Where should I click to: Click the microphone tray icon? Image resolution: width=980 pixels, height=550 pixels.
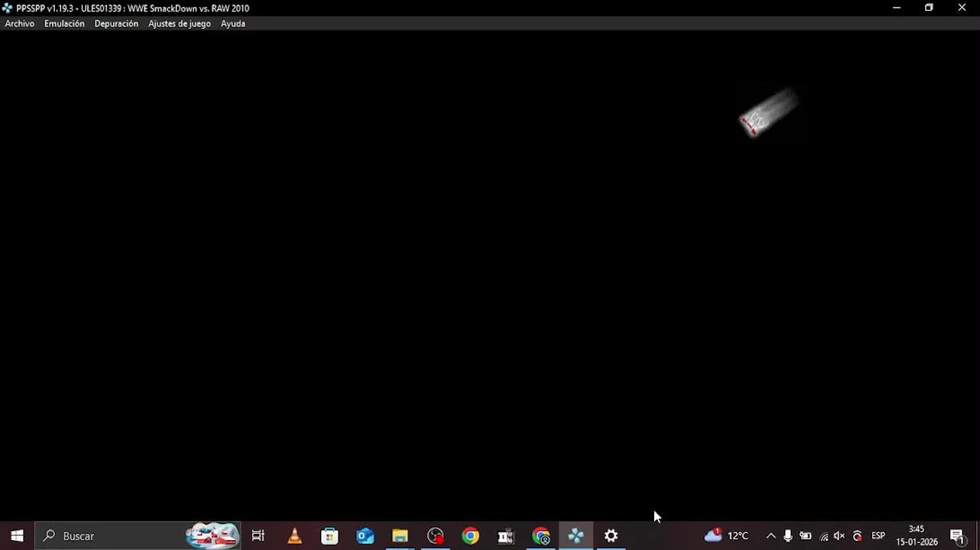pyautogui.click(x=788, y=536)
